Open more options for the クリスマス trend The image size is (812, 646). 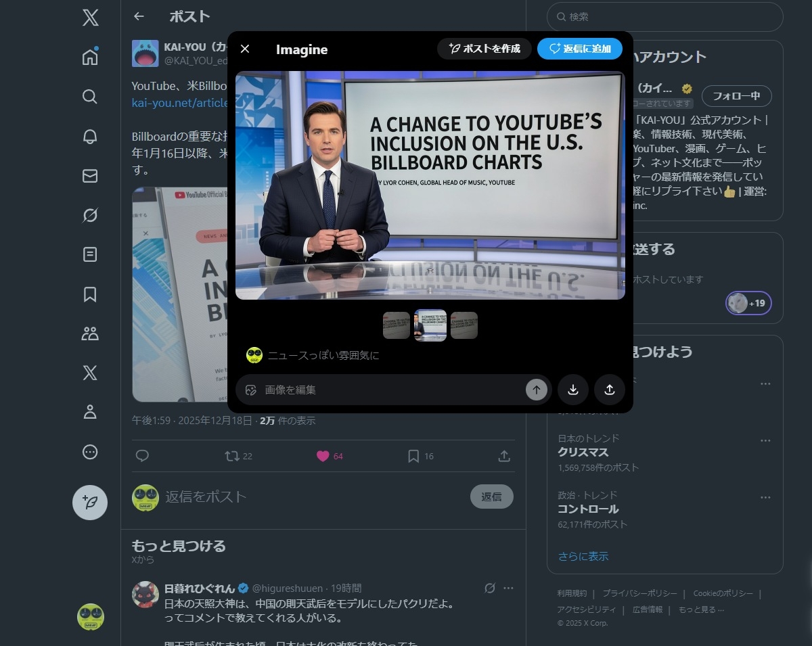coord(765,440)
